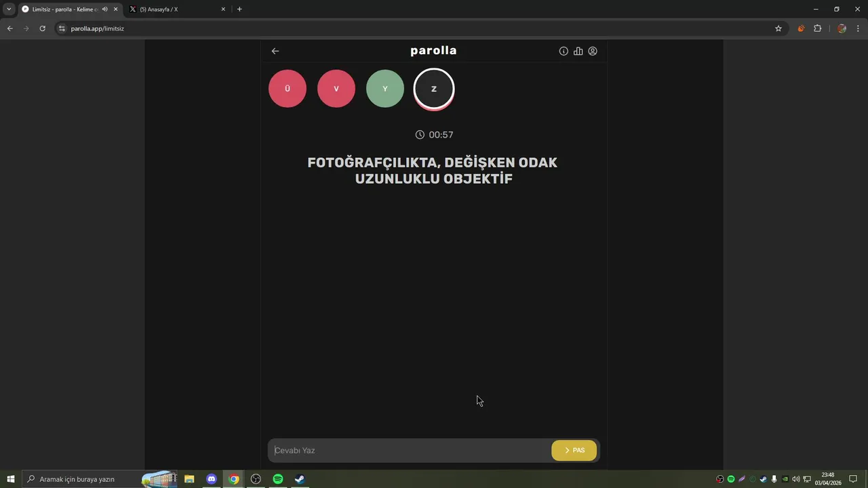
Task: Mute audio on the parolla tab
Action: 105,9
